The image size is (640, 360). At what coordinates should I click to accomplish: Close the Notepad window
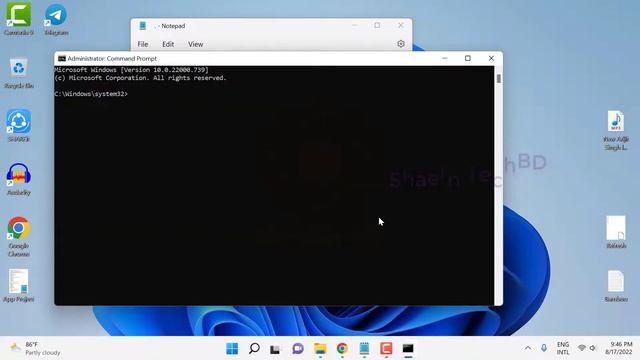[401, 25]
